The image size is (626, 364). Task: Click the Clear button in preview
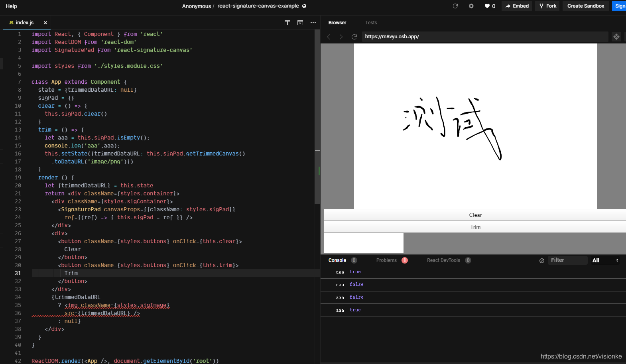[475, 215]
